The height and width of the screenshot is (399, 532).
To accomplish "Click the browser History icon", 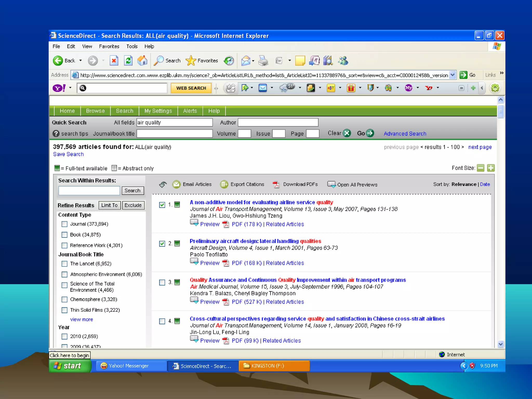I will pyautogui.click(x=229, y=61).
